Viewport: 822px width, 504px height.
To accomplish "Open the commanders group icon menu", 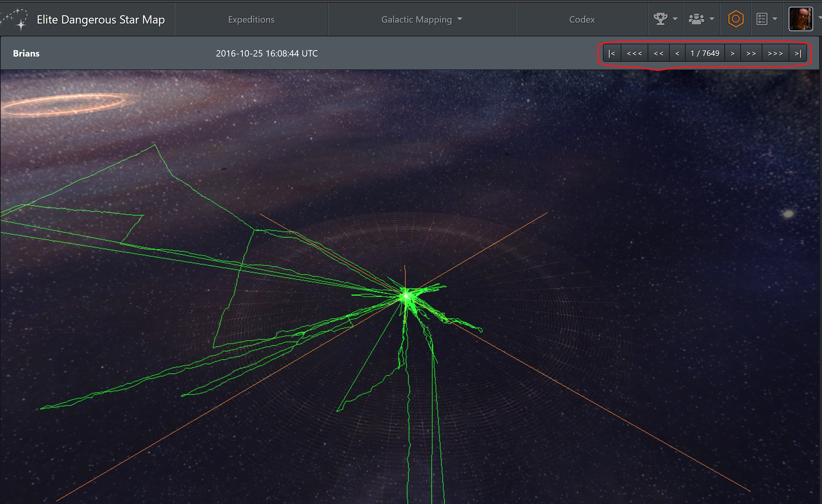I will tap(697, 19).
